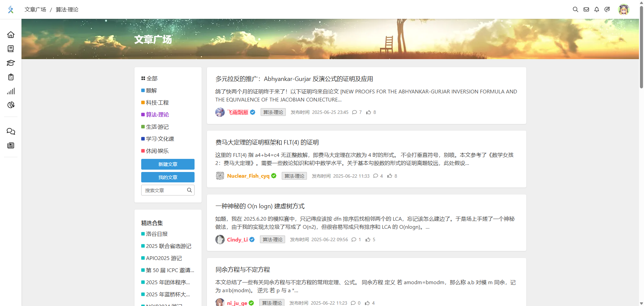Click the graduation cap icon in sidebar

point(11,63)
